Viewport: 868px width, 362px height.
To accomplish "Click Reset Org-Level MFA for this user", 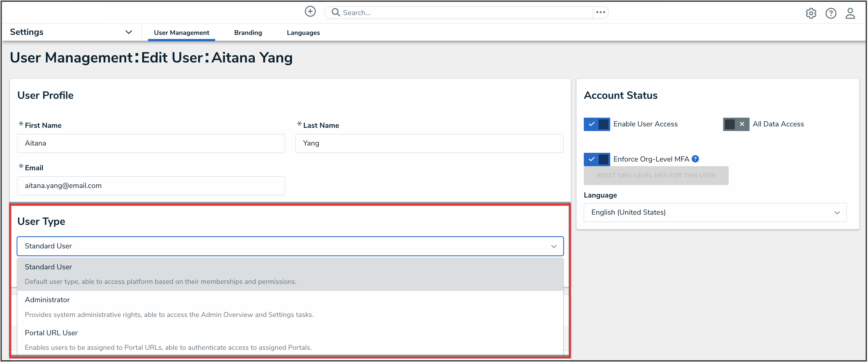I will (x=656, y=175).
